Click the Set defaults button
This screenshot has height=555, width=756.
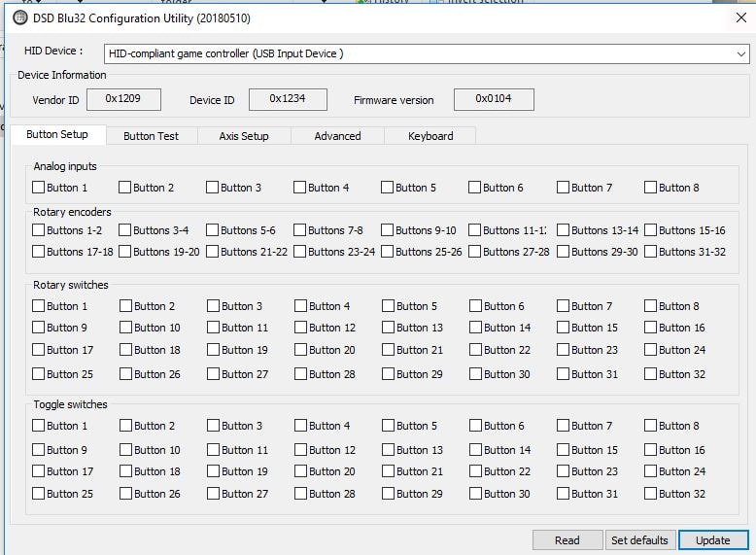point(638,540)
